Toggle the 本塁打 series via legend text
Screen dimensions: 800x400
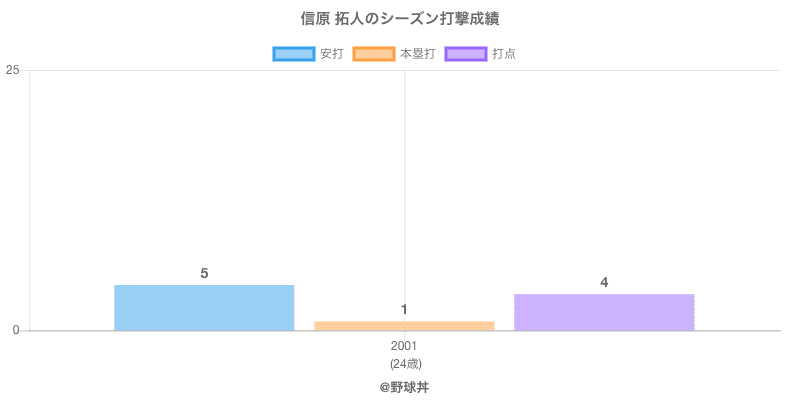[417, 54]
